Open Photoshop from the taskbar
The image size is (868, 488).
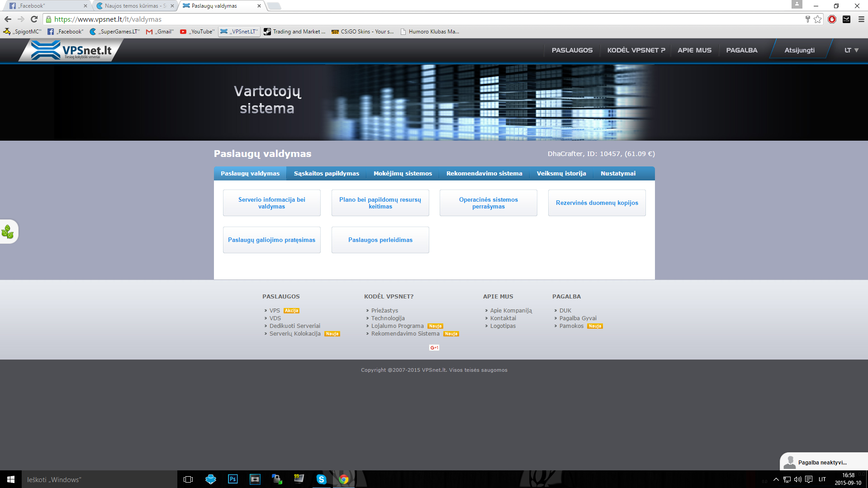point(232,479)
